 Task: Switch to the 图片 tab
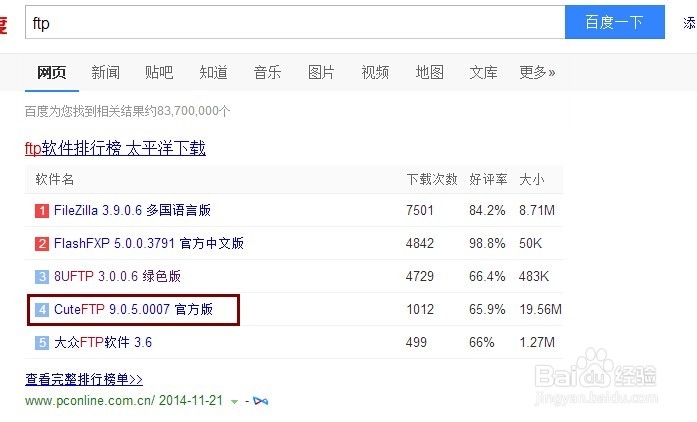[x=321, y=72]
